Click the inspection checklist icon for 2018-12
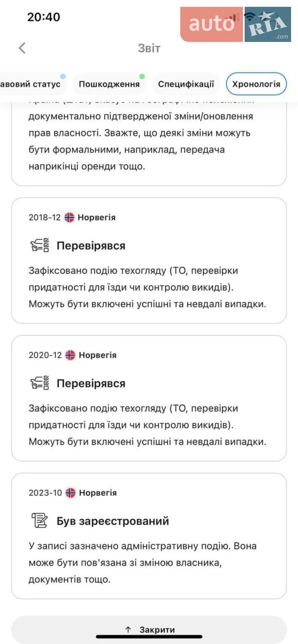The image size is (298, 644). [40, 245]
